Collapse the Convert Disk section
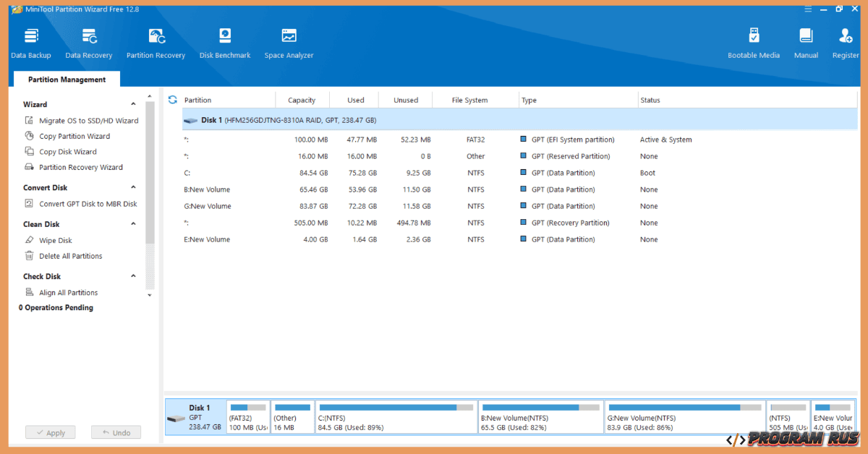 [132, 187]
